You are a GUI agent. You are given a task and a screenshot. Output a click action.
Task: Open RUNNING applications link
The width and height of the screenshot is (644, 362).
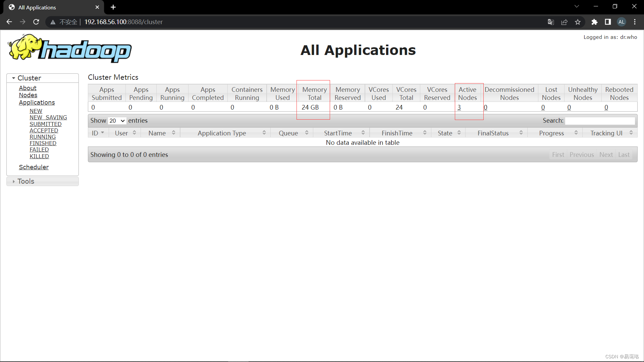(43, 137)
